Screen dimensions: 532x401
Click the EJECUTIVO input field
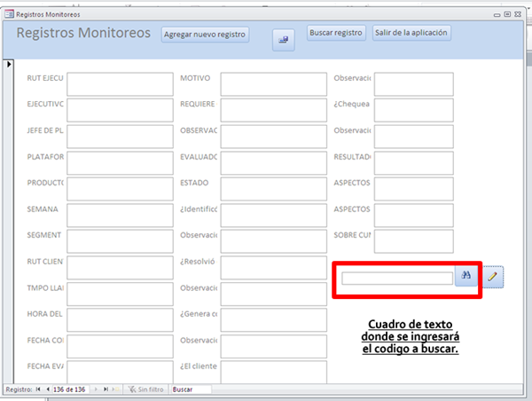pyautogui.click(x=120, y=110)
